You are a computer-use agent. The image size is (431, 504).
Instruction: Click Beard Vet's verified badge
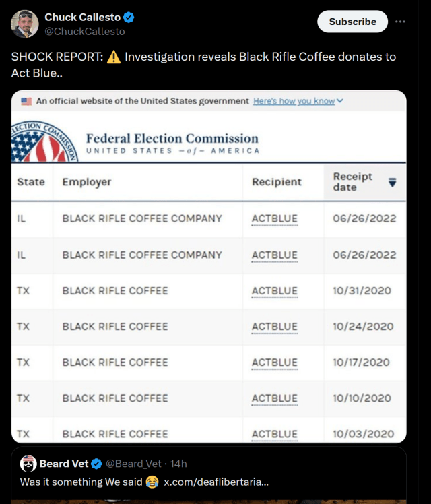[x=96, y=464]
